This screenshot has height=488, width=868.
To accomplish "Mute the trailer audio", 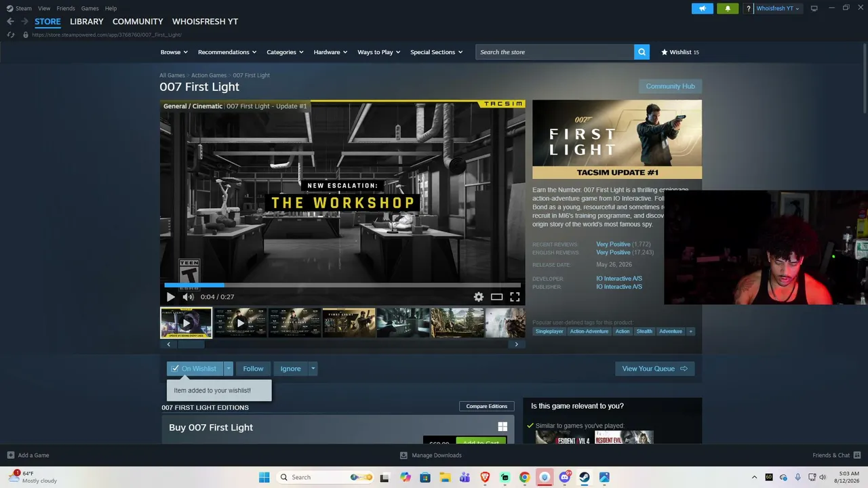I will [x=188, y=297].
